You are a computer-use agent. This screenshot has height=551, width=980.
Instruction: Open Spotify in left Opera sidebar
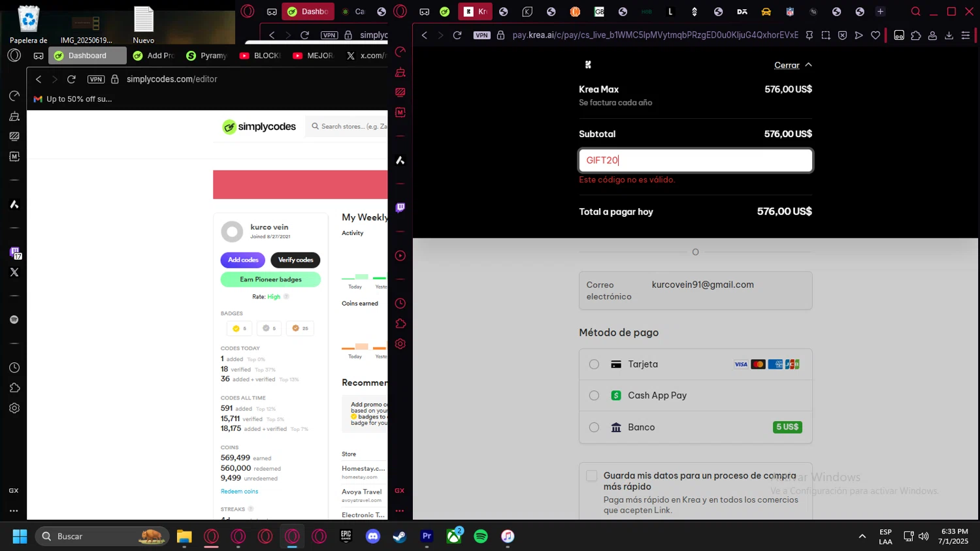click(x=14, y=320)
